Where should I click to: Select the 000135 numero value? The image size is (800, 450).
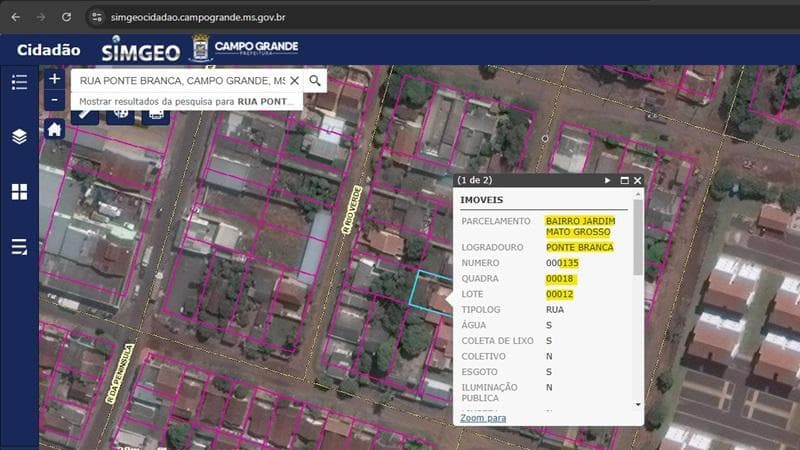click(562, 263)
